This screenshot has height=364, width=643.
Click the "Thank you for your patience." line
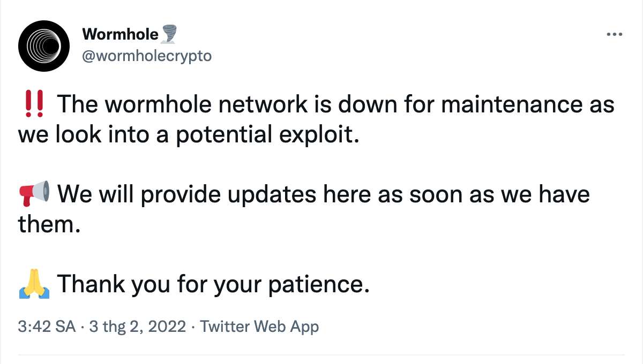[213, 284]
